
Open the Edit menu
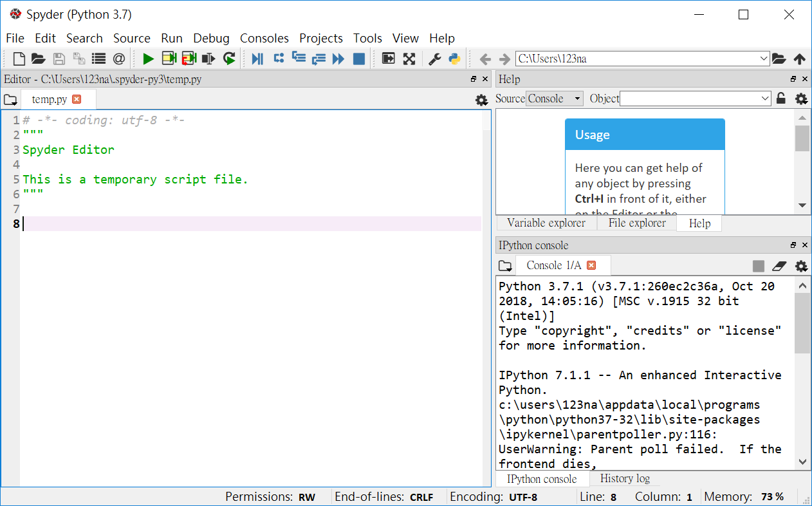[46, 38]
